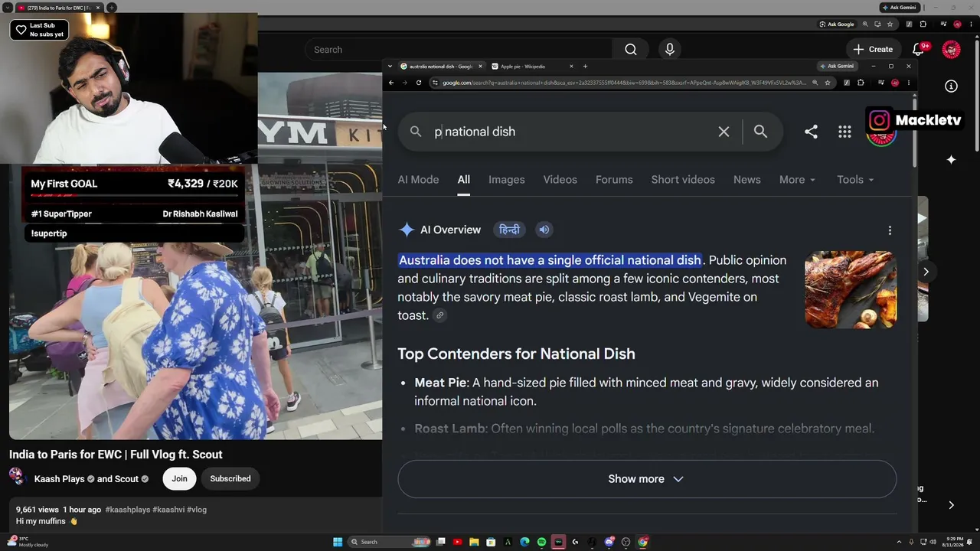This screenshot has height=551, width=980.
Task: Focus the YouTube Search field
Action: (x=458, y=50)
